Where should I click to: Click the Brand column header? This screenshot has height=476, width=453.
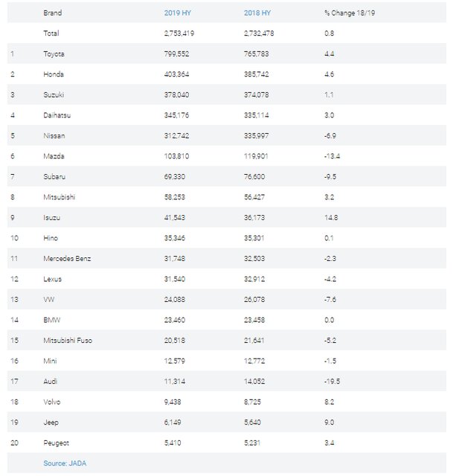point(52,13)
